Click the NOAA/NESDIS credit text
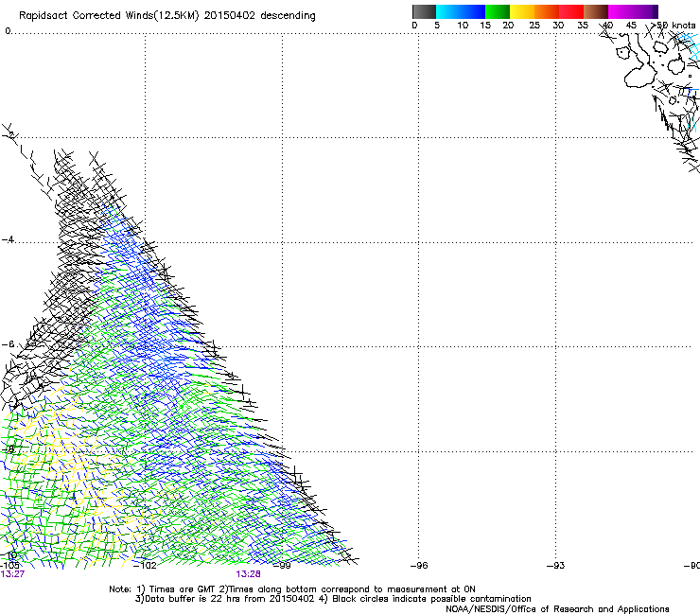The image size is (700, 615). [557, 608]
